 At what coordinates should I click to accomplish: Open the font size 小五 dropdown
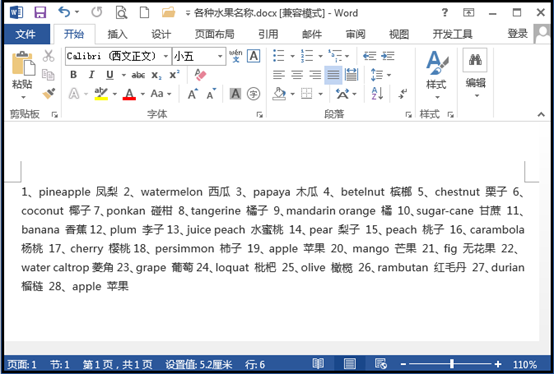click(x=220, y=56)
